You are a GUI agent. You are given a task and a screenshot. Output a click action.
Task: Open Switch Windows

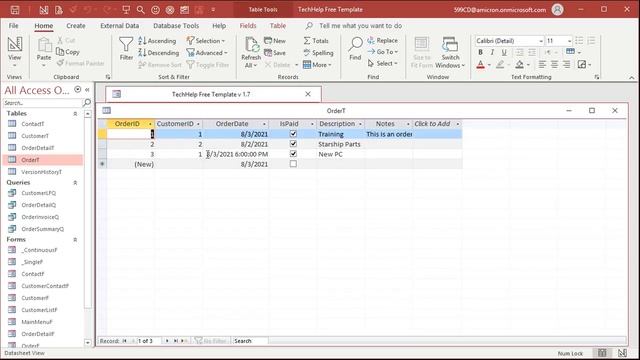coord(450,53)
